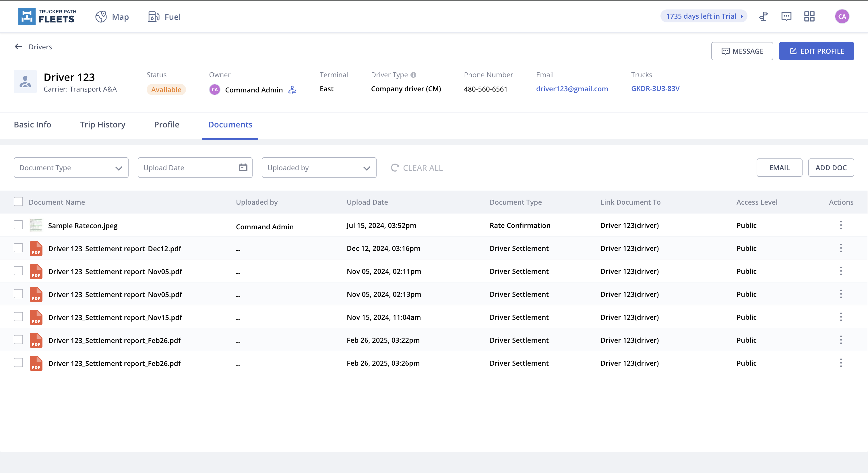This screenshot has width=868, height=473.
Task: Open actions menu for Sample Ratecon.jpeg
Action: 841,225
